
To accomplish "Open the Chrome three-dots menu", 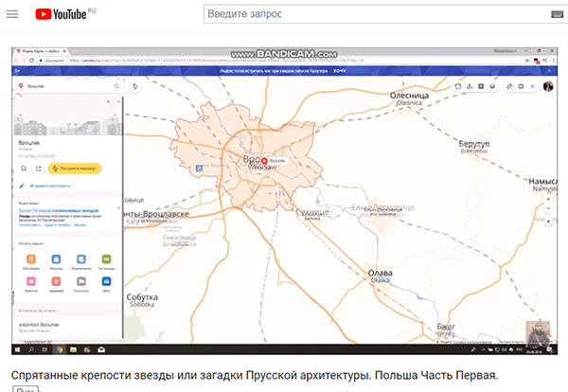I will pyautogui.click(x=553, y=61).
